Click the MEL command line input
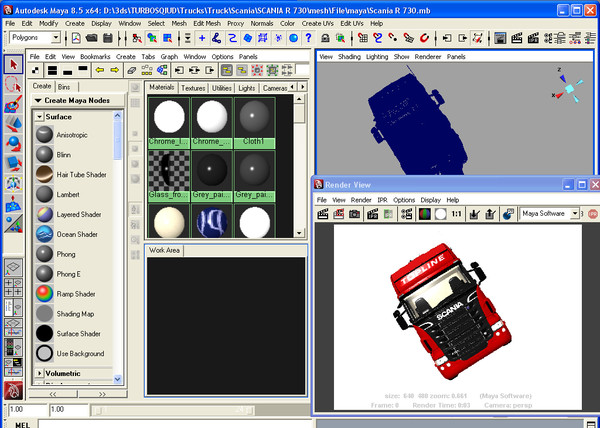Viewport: 600px width, 428px height. 176,424
